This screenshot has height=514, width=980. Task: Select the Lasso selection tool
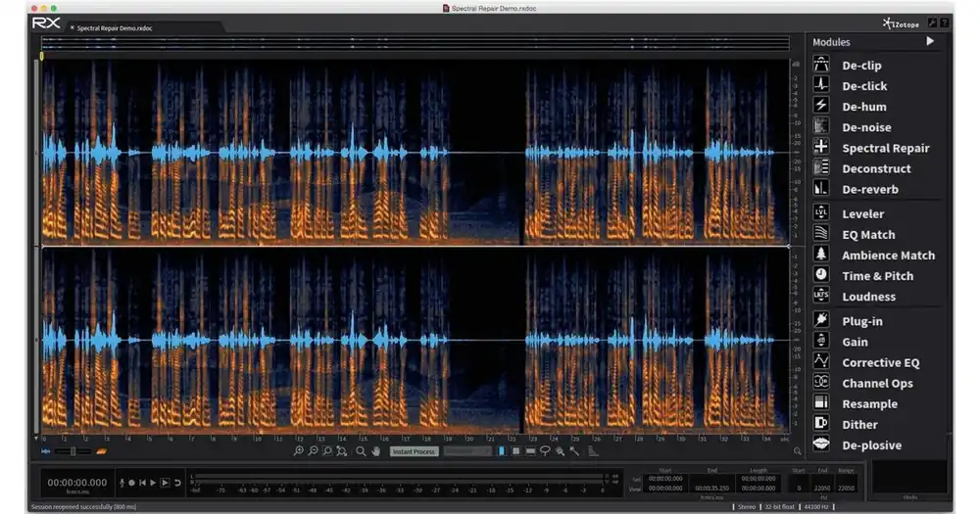545,451
